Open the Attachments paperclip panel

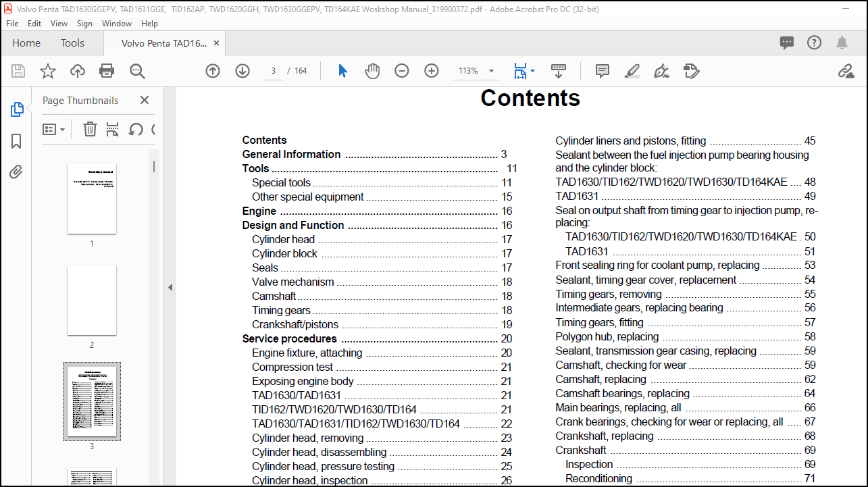pos(17,172)
